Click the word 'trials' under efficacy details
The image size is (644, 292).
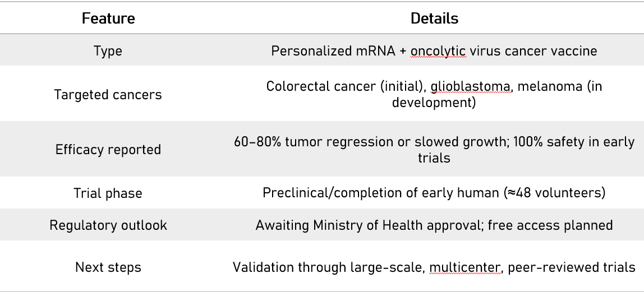pyautogui.click(x=434, y=158)
